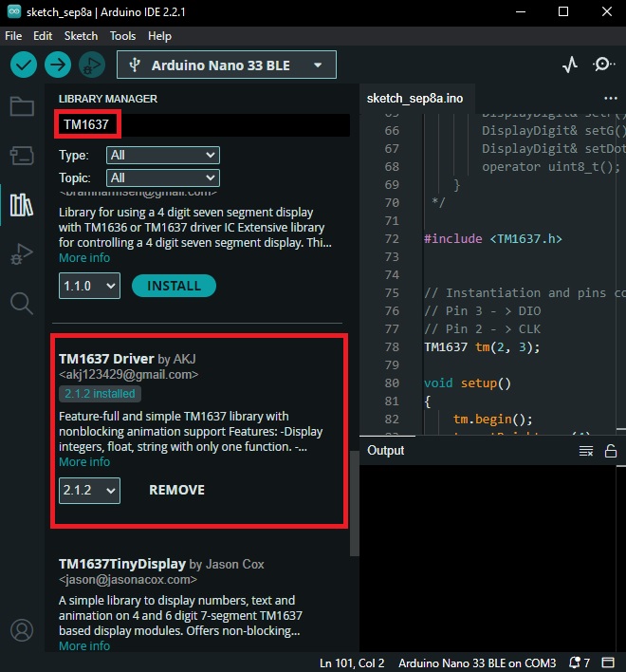The height and width of the screenshot is (672, 626).
Task: Click the LIBRARY MANAGER heading
Action: (x=108, y=99)
